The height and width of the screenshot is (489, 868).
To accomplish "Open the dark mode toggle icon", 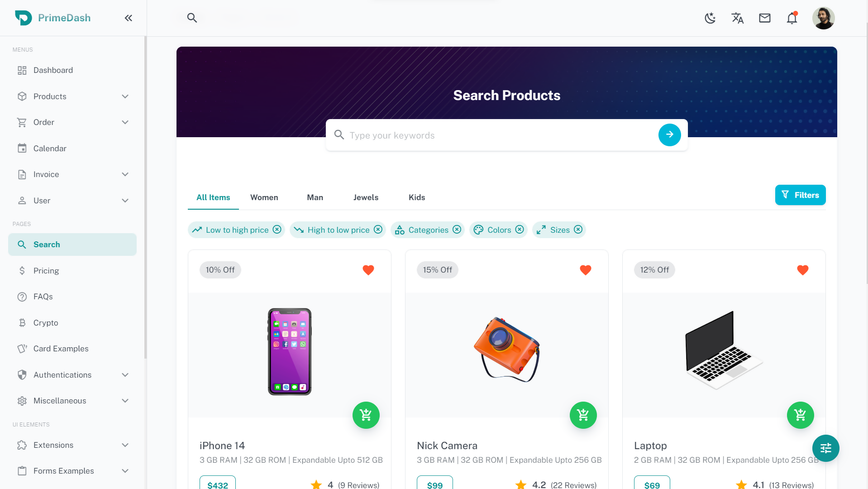I will pos(710,18).
